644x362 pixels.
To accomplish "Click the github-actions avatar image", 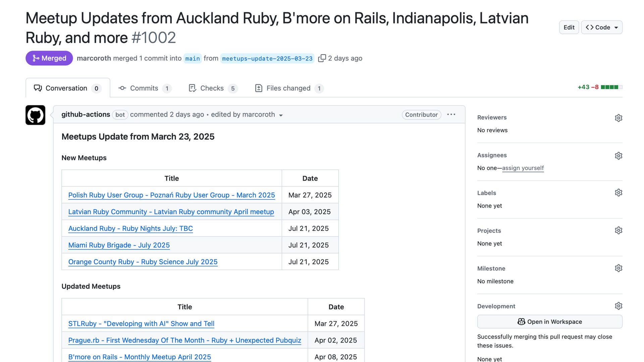I will [x=35, y=115].
